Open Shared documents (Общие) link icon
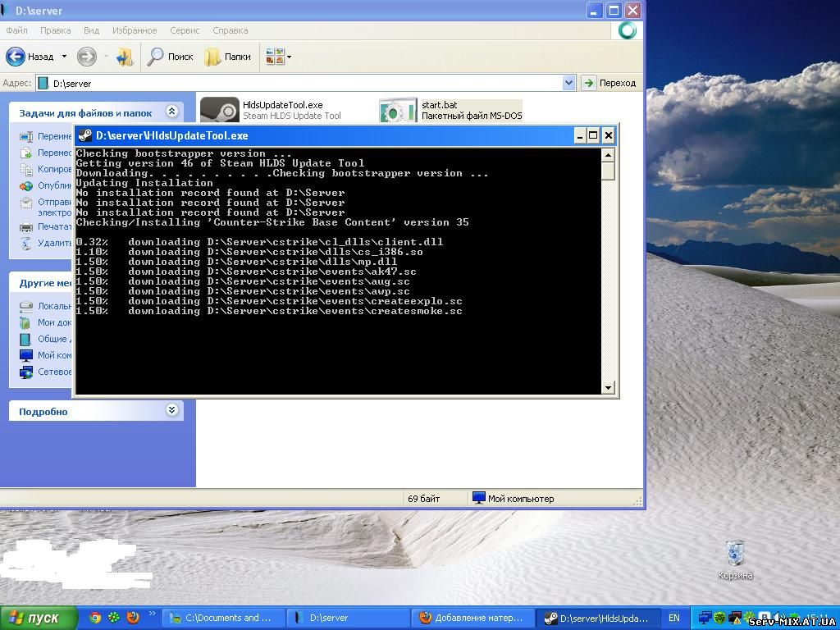The width and height of the screenshot is (840, 630). pos(25,339)
